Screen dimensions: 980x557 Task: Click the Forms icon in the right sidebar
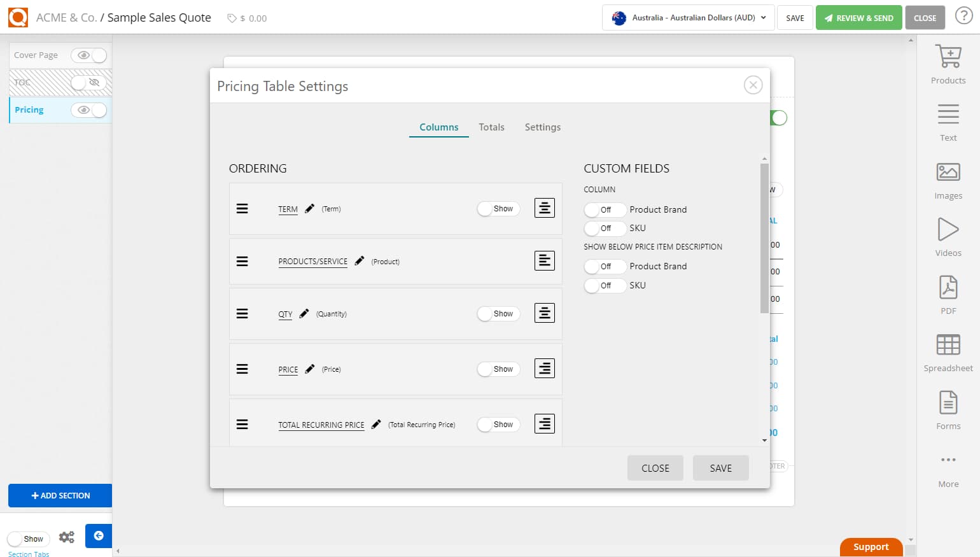(948, 407)
